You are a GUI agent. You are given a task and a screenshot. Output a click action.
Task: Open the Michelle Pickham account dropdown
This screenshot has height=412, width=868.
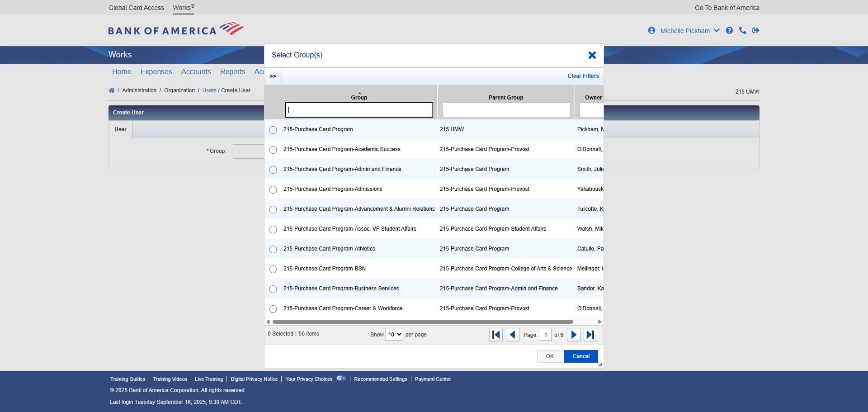(717, 30)
